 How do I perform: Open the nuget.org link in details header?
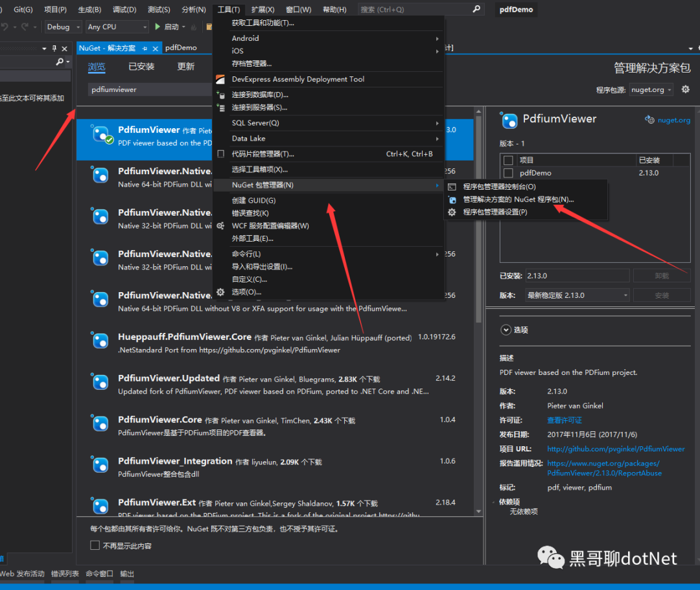pyautogui.click(x=673, y=120)
